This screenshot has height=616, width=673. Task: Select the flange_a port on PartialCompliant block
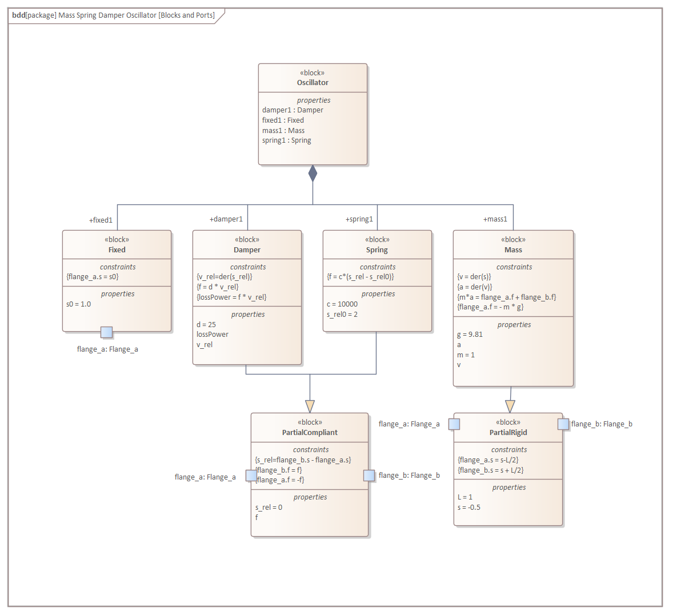[x=251, y=476]
